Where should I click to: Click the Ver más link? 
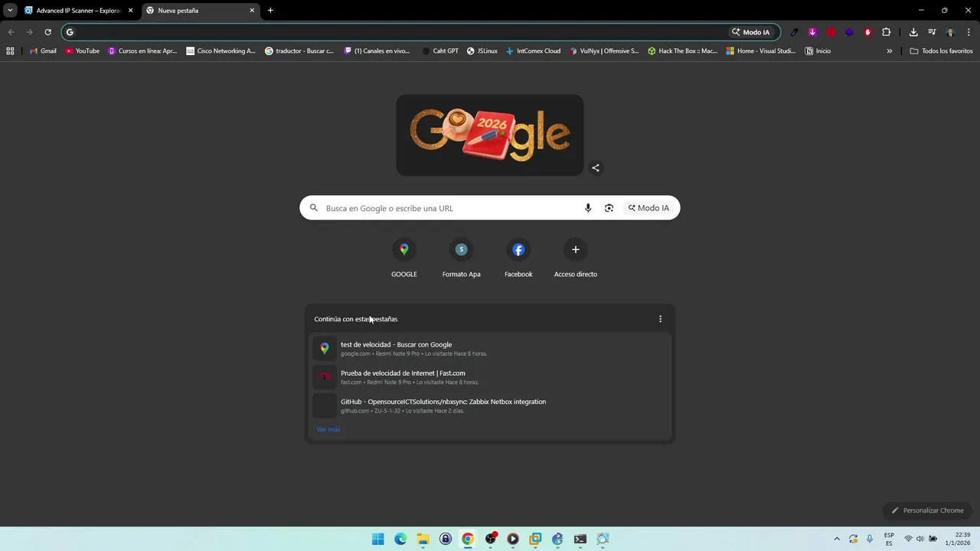click(x=328, y=429)
